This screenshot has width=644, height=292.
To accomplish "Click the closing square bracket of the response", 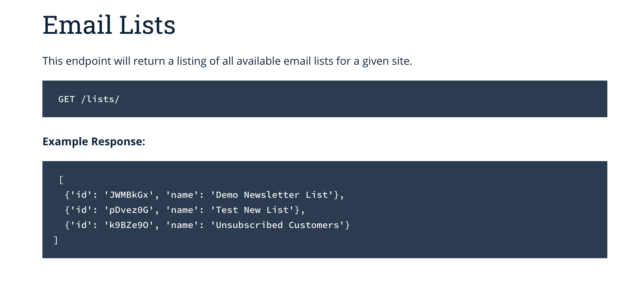I will (56, 240).
